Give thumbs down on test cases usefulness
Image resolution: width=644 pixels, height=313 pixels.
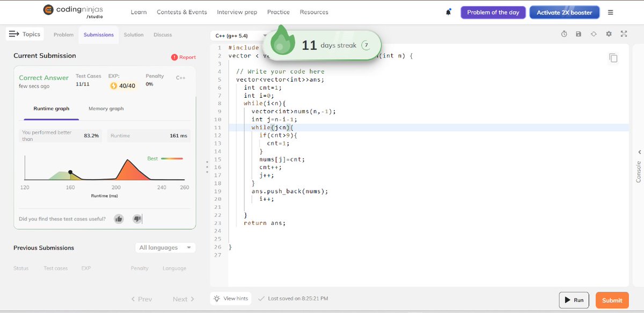[137, 219]
